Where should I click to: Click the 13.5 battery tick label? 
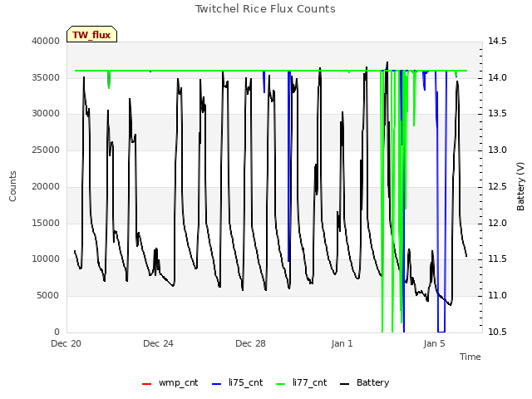[497, 114]
